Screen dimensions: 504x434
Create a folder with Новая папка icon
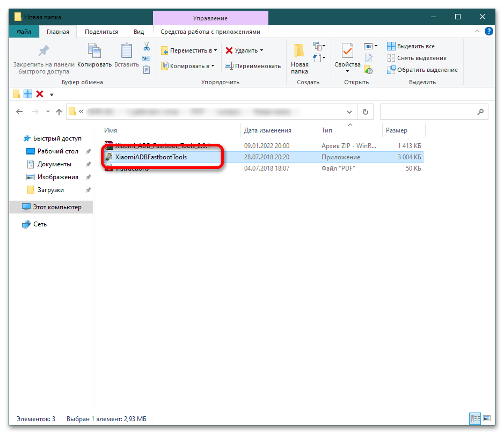coord(299,52)
